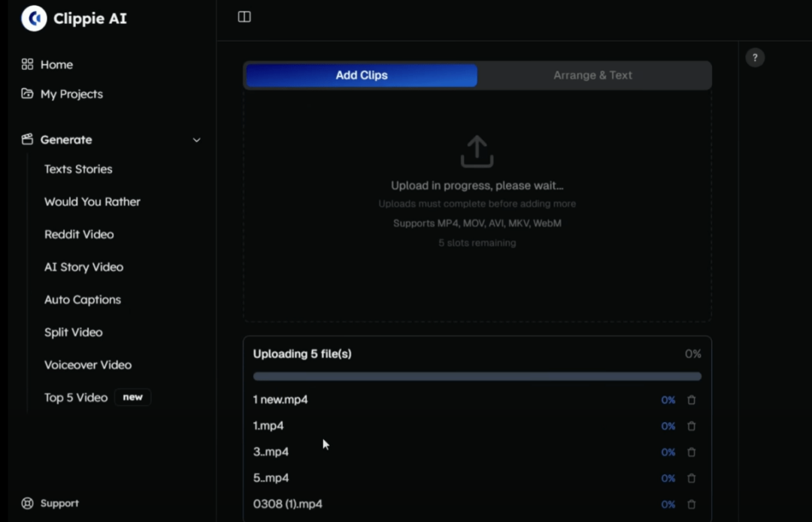Open Auto Captions from the sidebar

click(x=83, y=299)
